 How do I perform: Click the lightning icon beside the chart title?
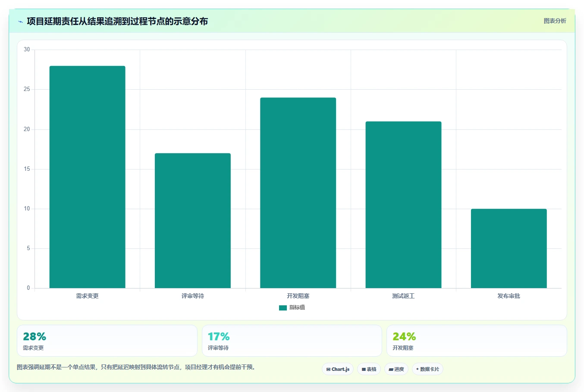[x=20, y=22]
